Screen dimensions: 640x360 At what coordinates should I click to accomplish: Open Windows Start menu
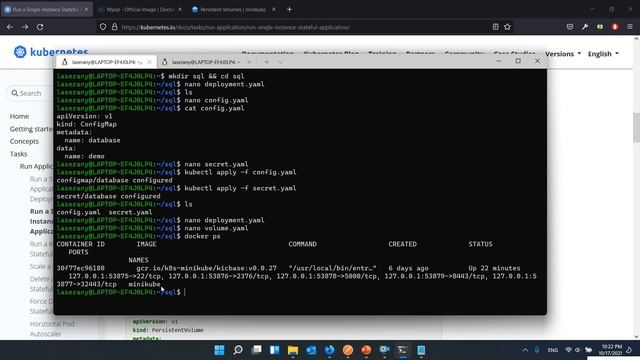[x=219, y=350]
